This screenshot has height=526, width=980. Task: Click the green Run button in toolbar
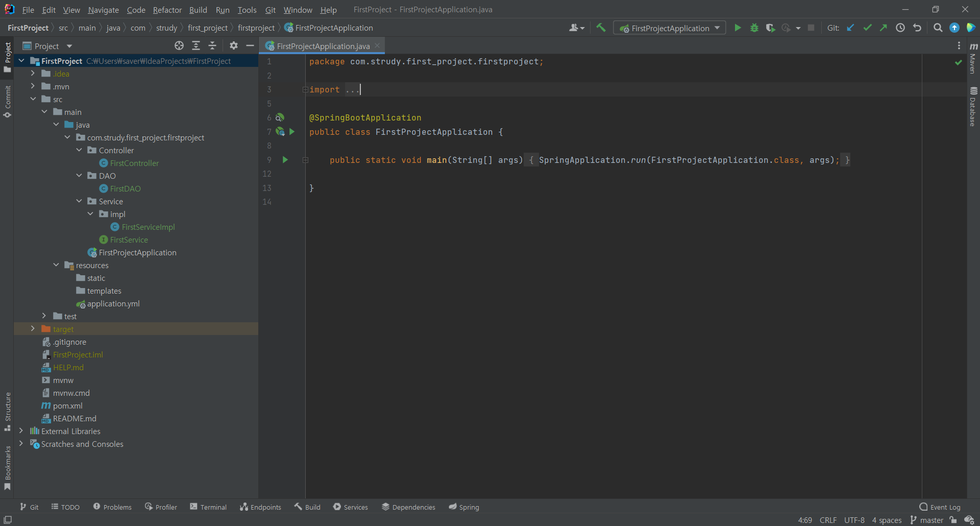click(738, 28)
